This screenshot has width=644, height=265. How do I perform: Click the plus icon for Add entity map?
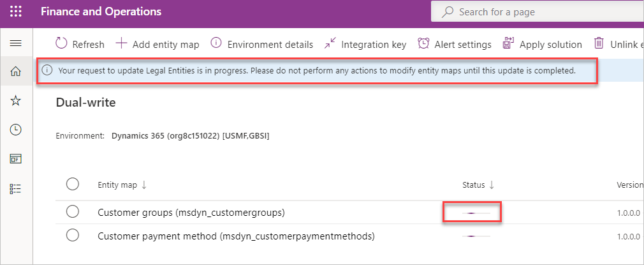121,43
